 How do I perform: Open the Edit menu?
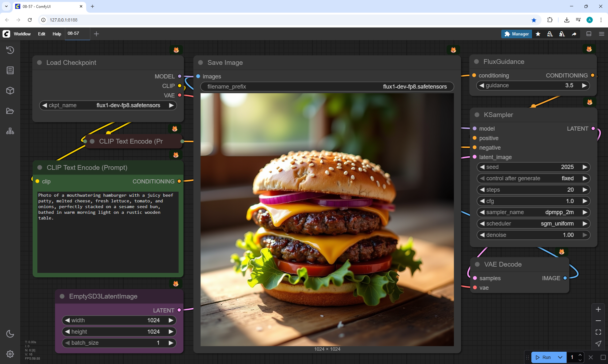pyautogui.click(x=41, y=34)
